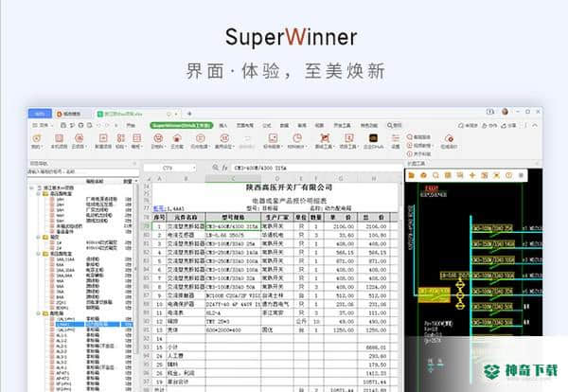Click the formula bar input field
This screenshot has width=568, height=392.
pos(315,169)
